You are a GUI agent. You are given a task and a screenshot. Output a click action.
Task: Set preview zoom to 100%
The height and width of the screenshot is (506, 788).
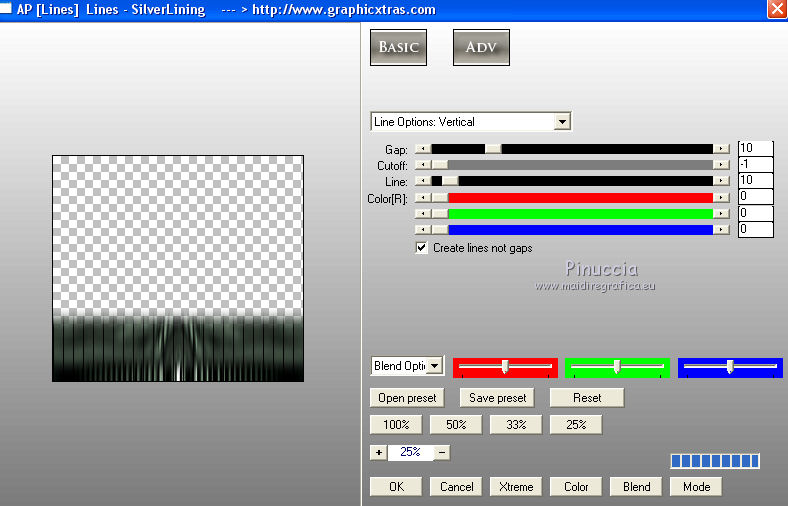[396, 425]
